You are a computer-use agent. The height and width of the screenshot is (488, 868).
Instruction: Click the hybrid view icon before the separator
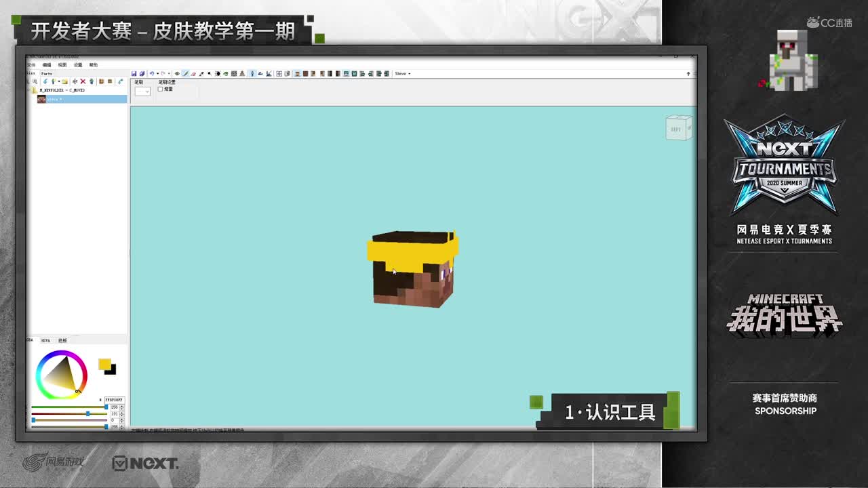[269, 74]
